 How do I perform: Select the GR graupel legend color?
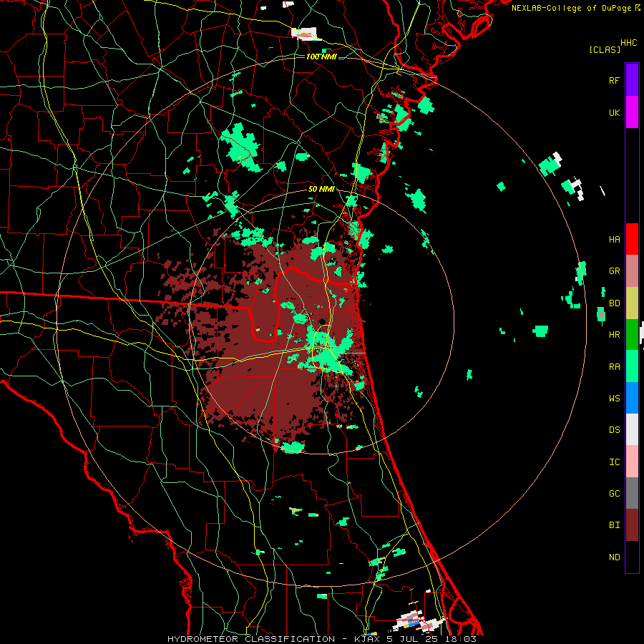pos(632,271)
